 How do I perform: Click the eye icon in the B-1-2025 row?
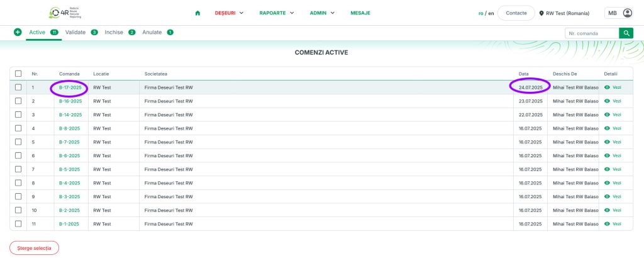click(x=607, y=224)
